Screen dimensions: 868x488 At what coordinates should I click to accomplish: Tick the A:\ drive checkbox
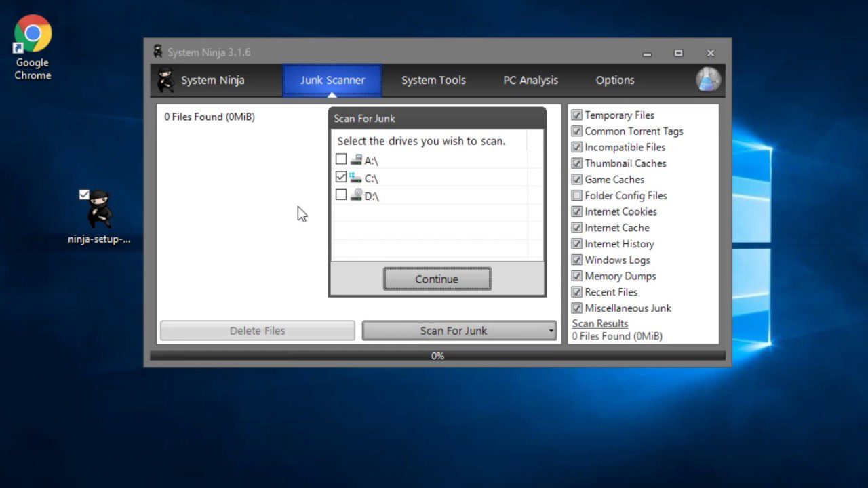(x=341, y=159)
